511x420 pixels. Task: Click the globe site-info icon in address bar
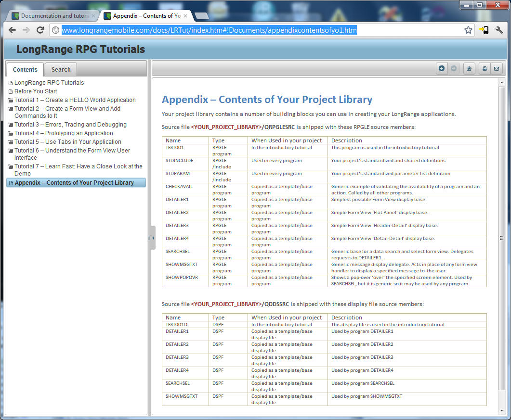coord(56,30)
